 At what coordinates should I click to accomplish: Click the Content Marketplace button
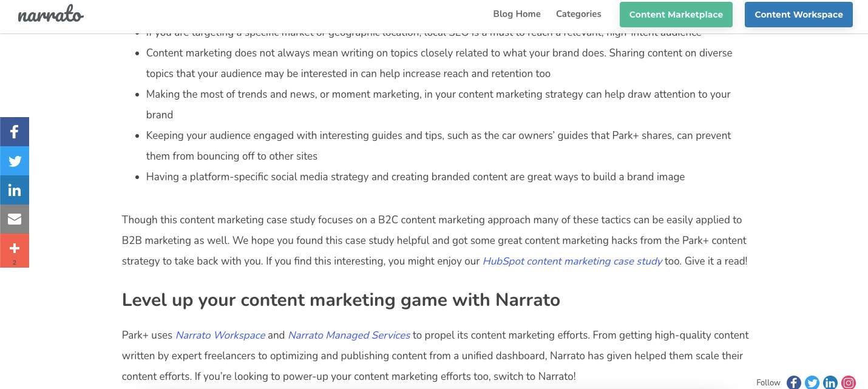coord(676,15)
